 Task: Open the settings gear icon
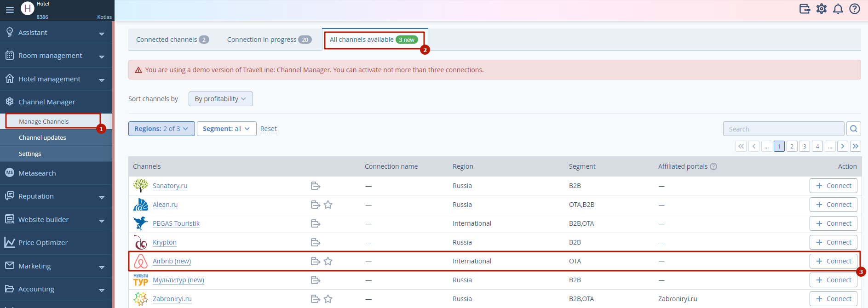[822, 9]
